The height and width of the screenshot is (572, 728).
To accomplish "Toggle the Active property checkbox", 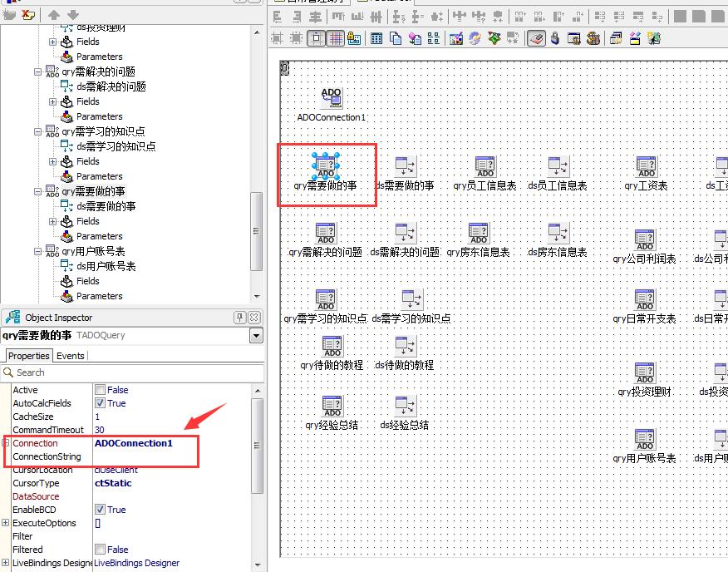I will click(x=100, y=389).
